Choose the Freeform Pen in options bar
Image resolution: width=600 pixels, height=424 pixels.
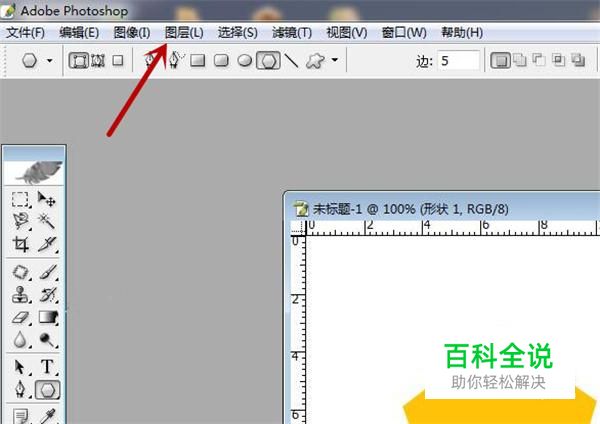176,60
